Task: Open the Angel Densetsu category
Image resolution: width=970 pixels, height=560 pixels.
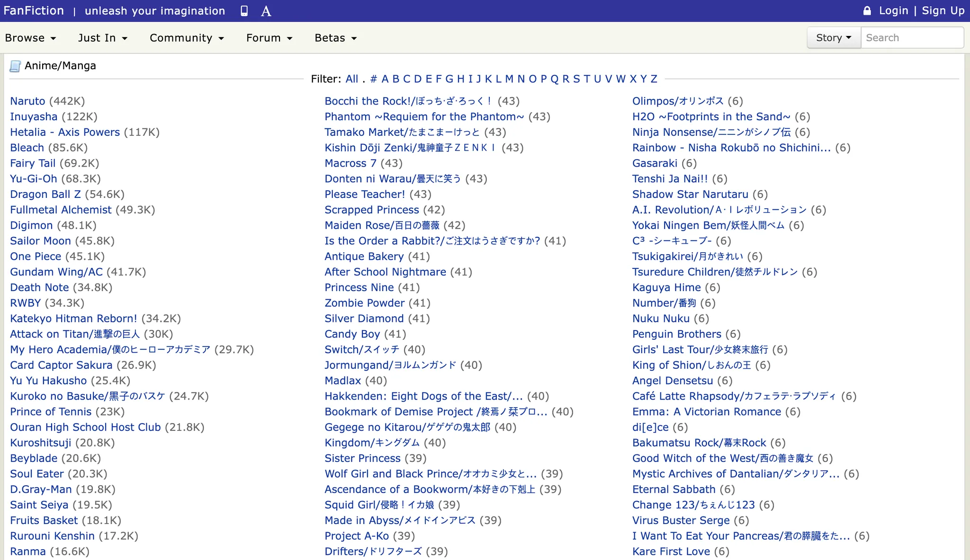Action: (673, 381)
